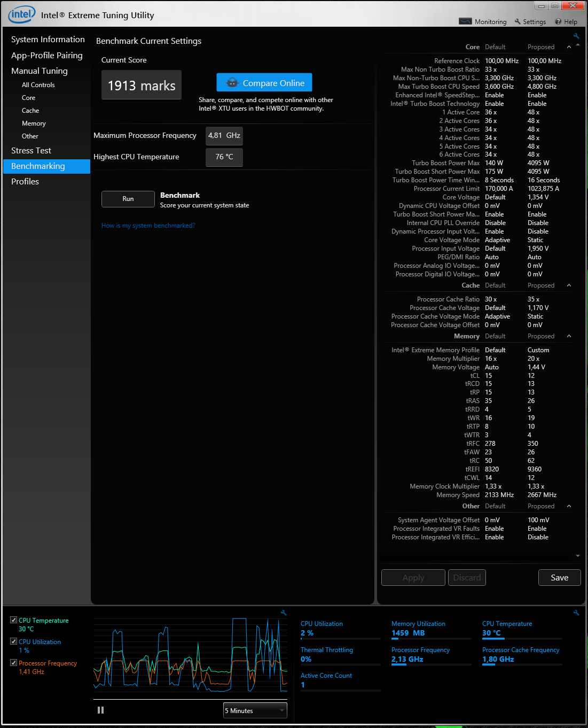Click Core Voltage Mode row
The height and width of the screenshot is (728, 588).
pos(477,240)
